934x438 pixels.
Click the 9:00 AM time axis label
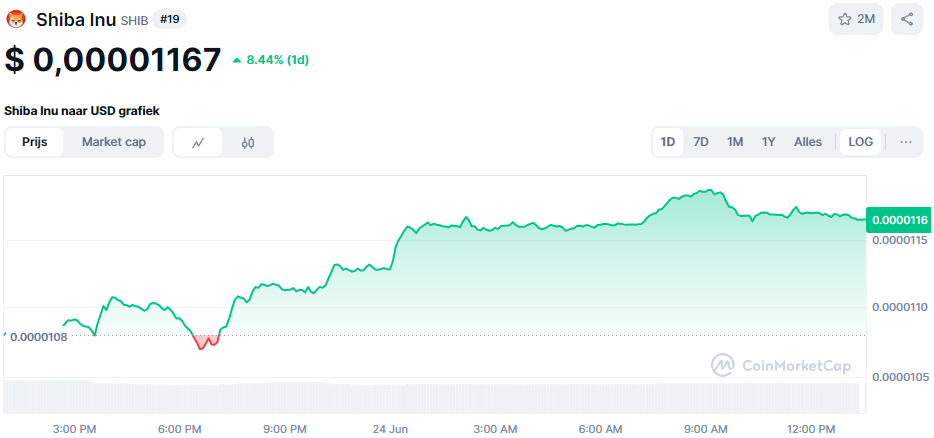(705, 429)
